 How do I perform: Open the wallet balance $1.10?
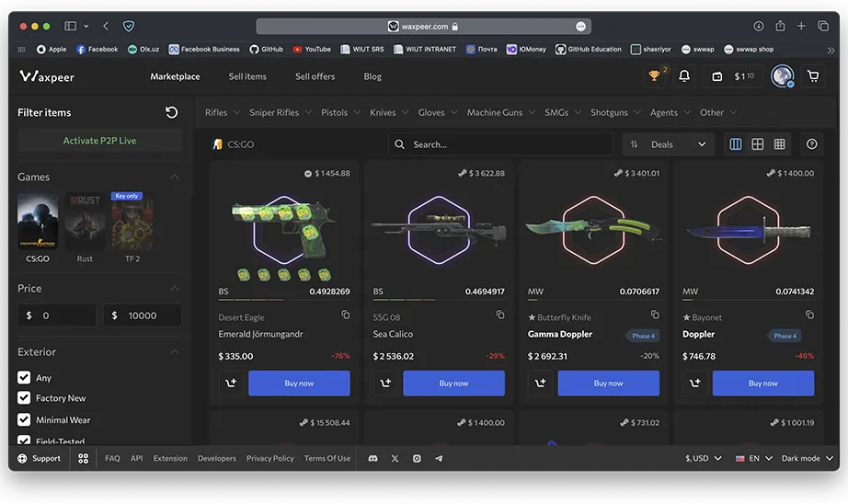pyautogui.click(x=732, y=76)
